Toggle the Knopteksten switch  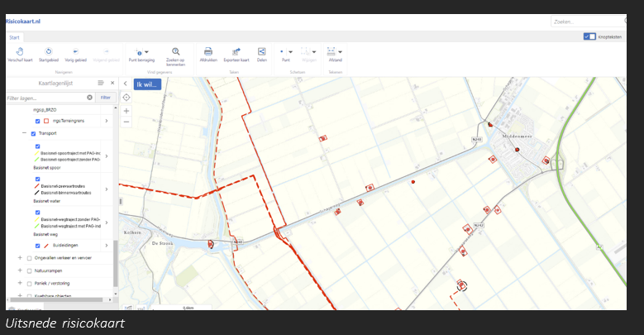pyautogui.click(x=589, y=36)
